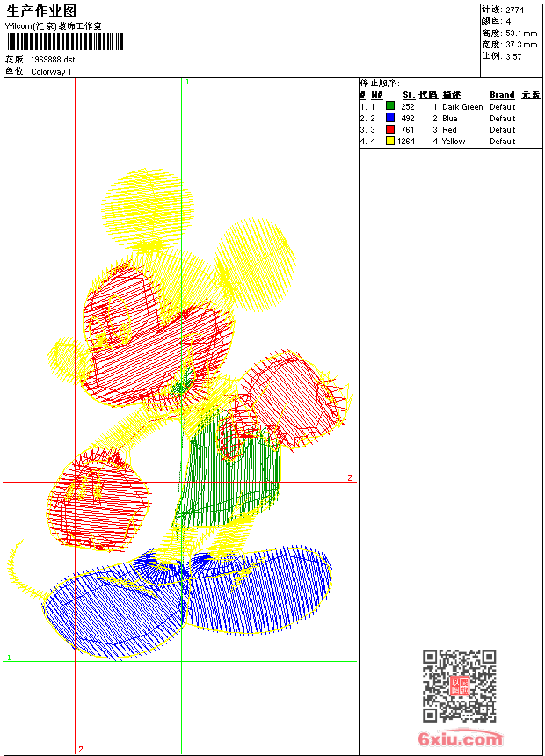Click stitch count '252' in Dark Green row
This screenshot has height=756, width=545.
tap(408, 107)
